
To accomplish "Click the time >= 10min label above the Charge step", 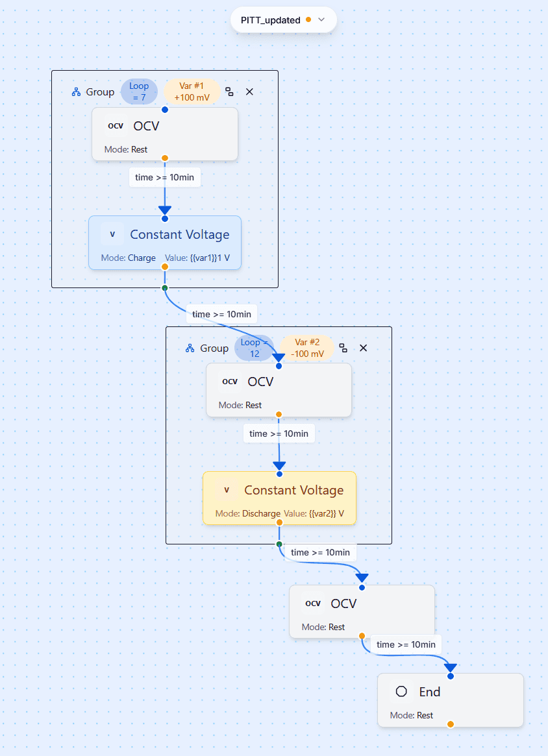I will click(164, 177).
